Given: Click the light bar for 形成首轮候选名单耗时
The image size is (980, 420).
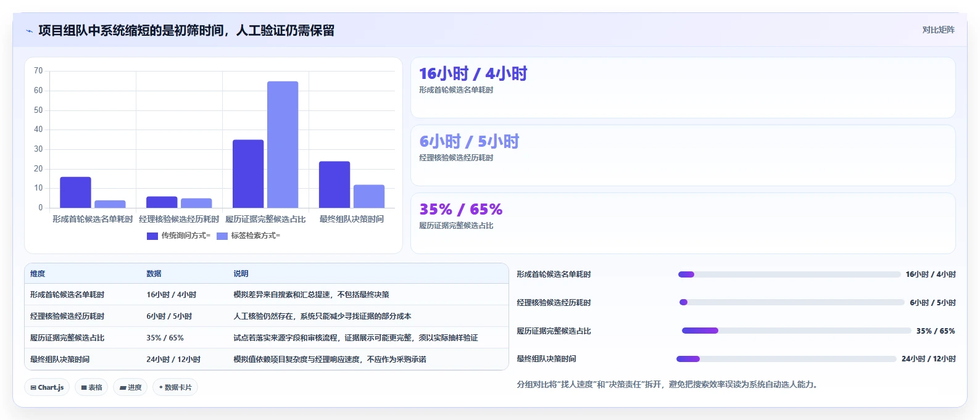Looking at the screenshot, I should click(x=110, y=204).
